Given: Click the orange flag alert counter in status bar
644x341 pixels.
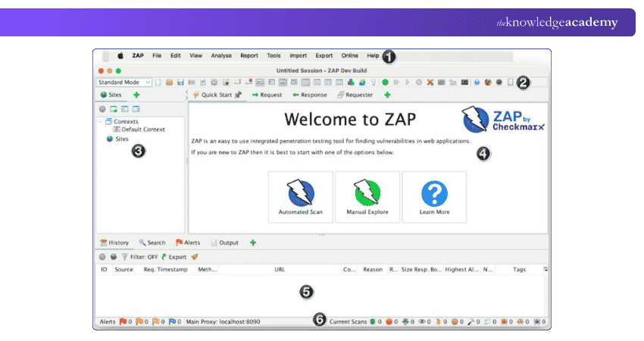Looking at the screenshot, I should pos(142,322).
